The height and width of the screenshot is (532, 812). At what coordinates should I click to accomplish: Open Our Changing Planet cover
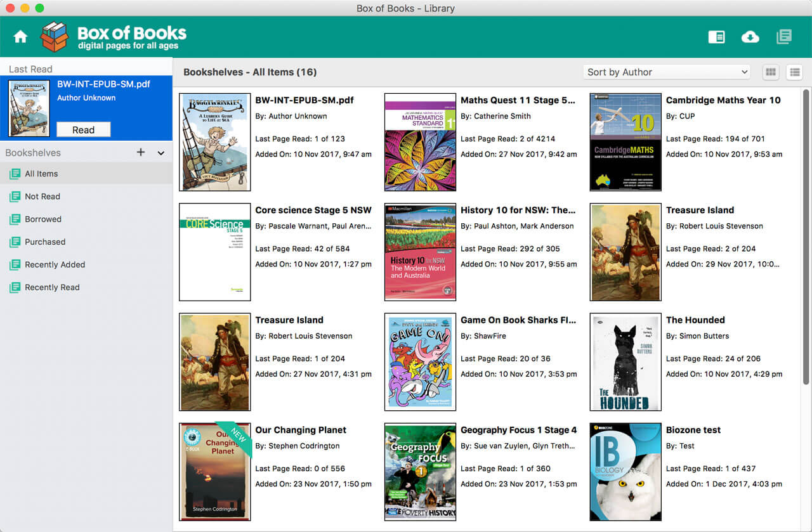tap(215, 472)
